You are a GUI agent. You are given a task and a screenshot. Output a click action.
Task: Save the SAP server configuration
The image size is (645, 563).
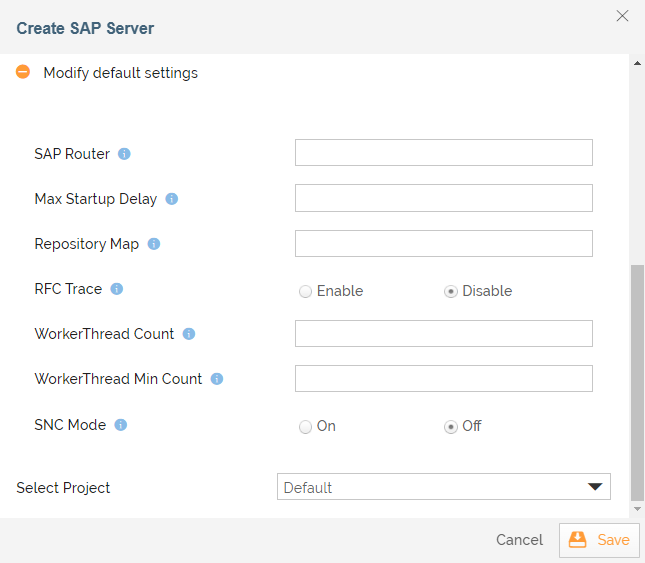[599, 540]
